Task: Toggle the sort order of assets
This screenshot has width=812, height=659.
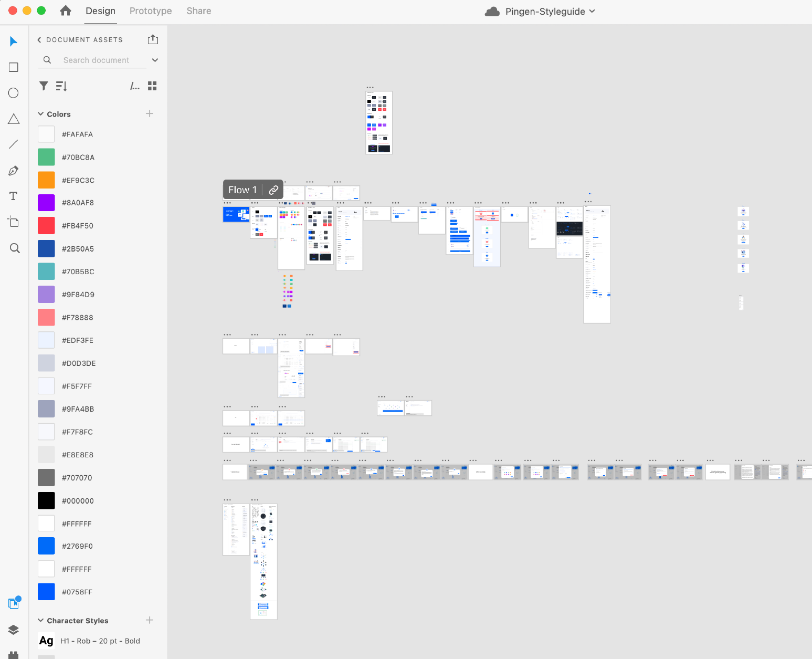Action: 61,86
